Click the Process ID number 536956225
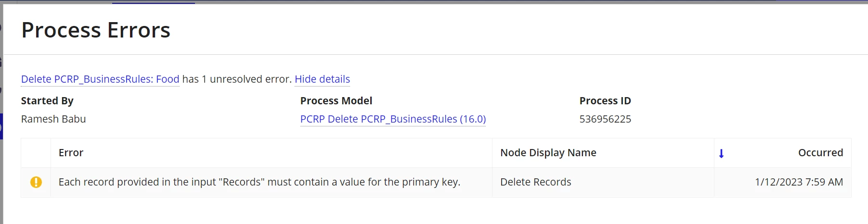 pyautogui.click(x=605, y=119)
